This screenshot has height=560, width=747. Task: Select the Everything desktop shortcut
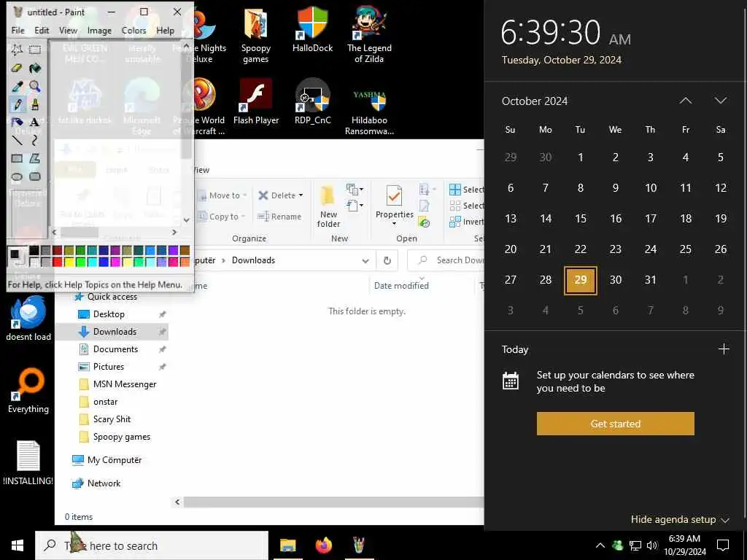28,391
